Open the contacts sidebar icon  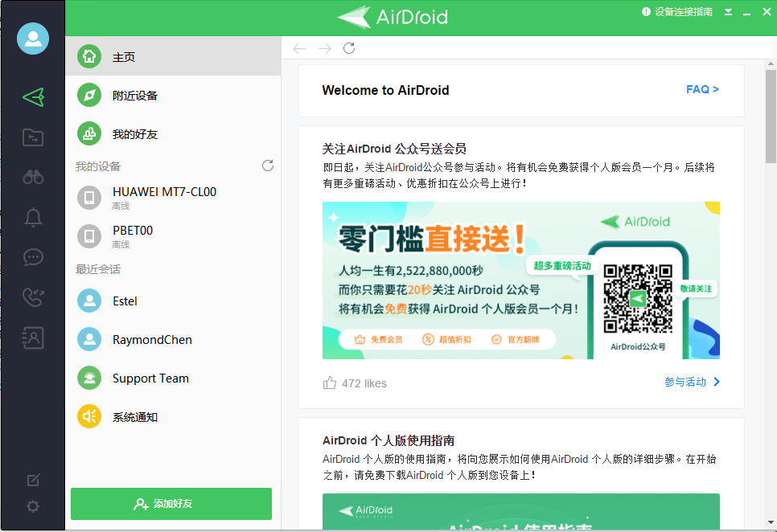(33, 338)
